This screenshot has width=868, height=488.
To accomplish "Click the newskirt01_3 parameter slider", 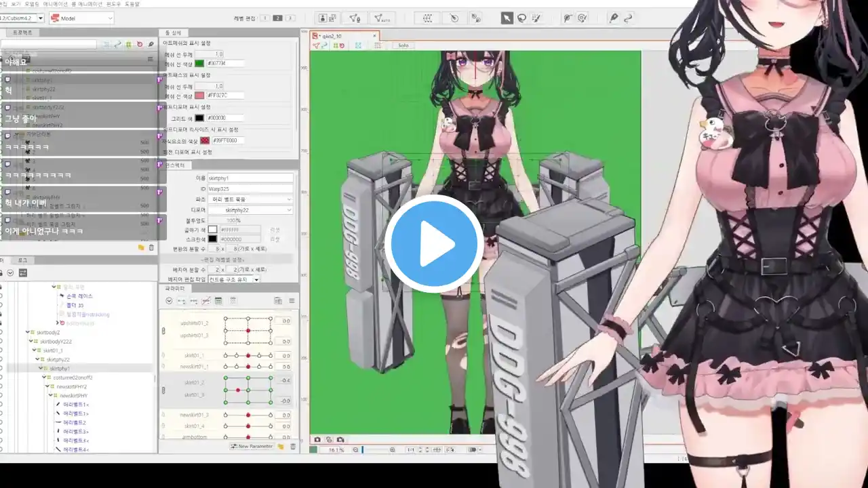I will [x=248, y=414].
